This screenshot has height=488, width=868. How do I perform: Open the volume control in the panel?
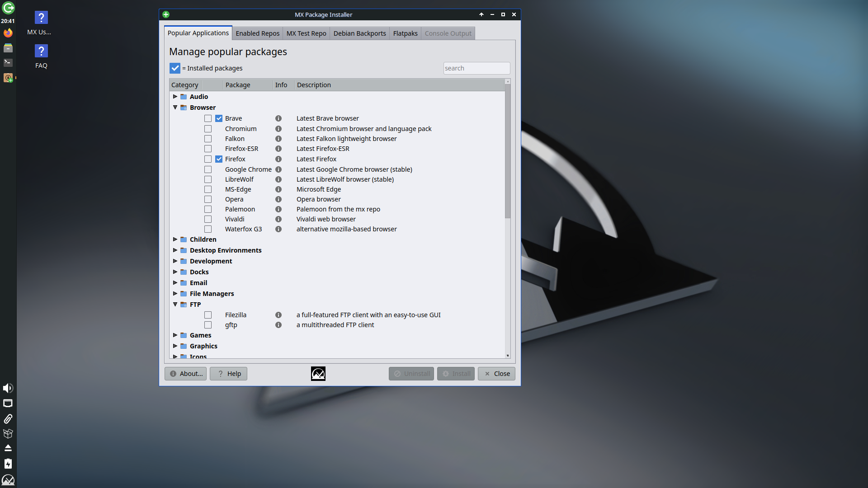coord(8,388)
